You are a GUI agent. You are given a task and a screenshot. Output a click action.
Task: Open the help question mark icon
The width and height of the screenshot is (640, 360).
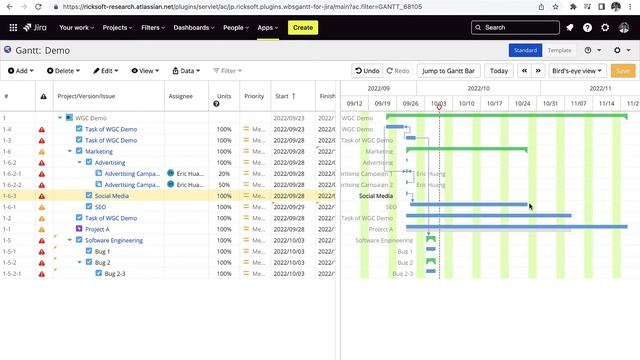tap(587, 27)
